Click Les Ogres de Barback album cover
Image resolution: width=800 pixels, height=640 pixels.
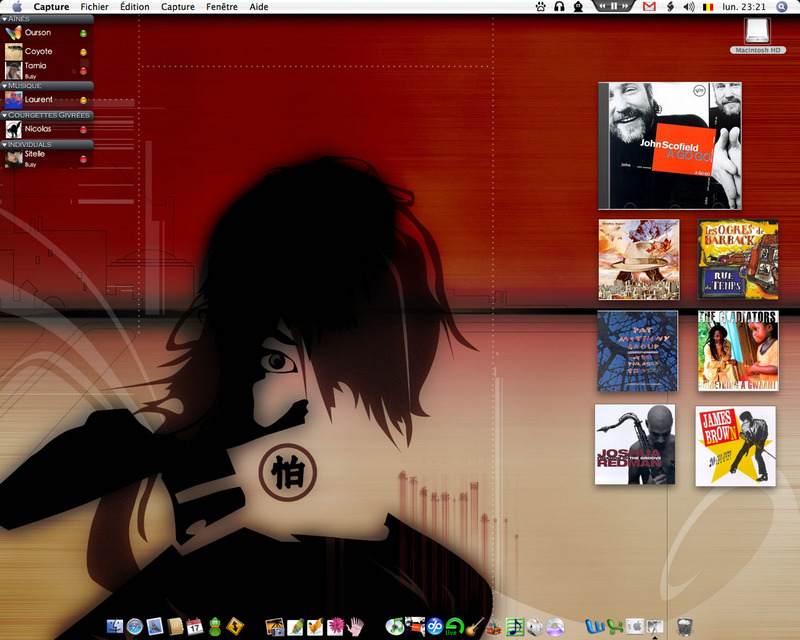[738, 259]
